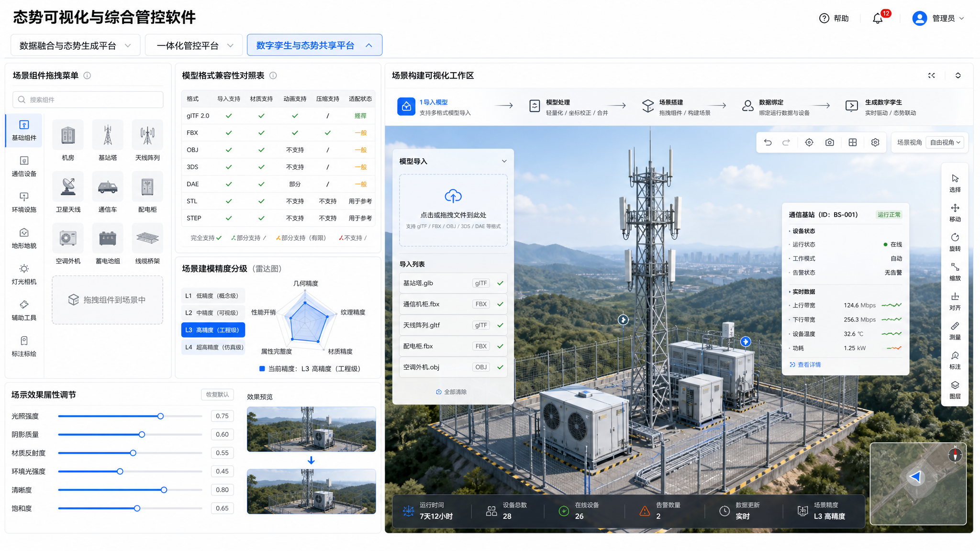
Task: Click the camera screenshot icon in viewport toolbar
Action: [830, 143]
